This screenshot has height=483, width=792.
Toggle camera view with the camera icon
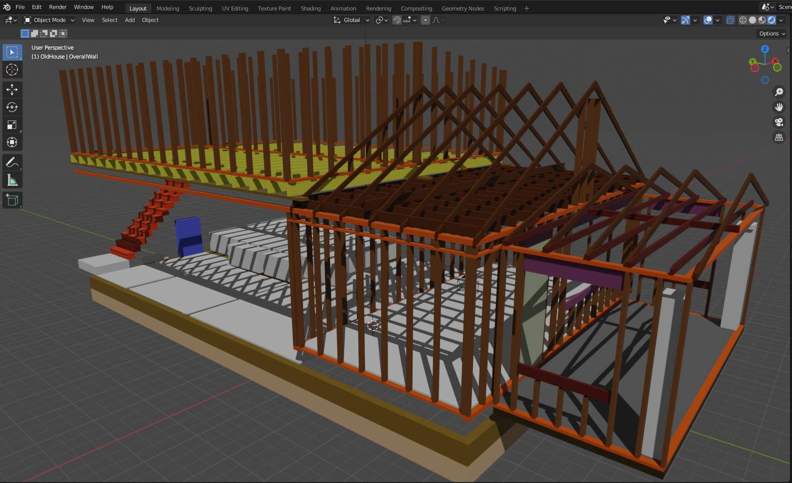tap(779, 122)
